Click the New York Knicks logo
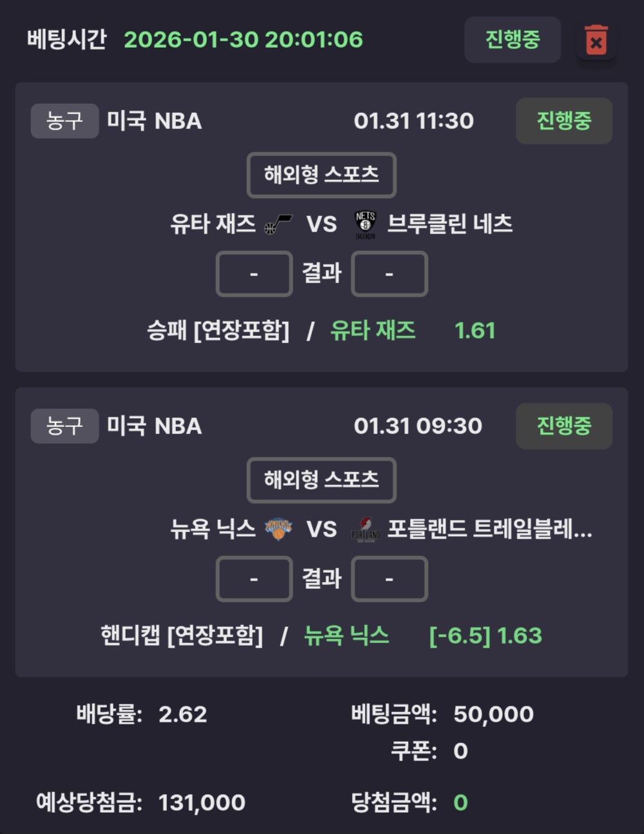Screen dimensions: 644x834 [x=278, y=529]
